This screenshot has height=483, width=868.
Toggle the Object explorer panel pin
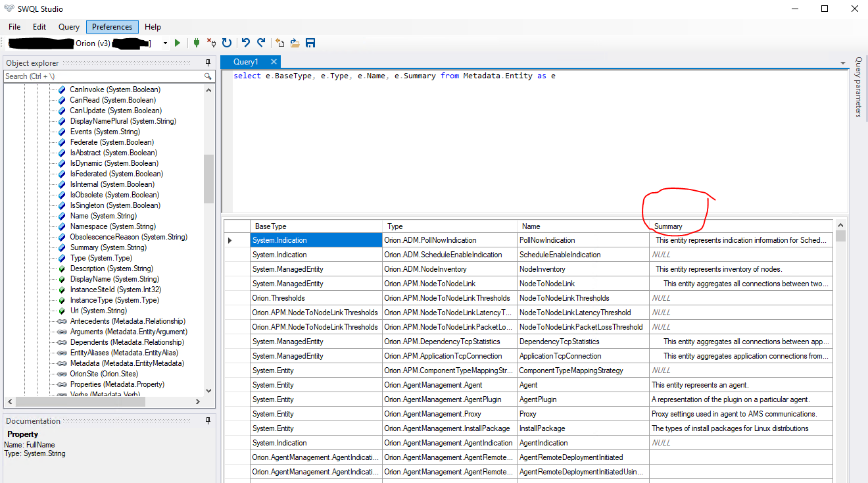pos(208,63)
